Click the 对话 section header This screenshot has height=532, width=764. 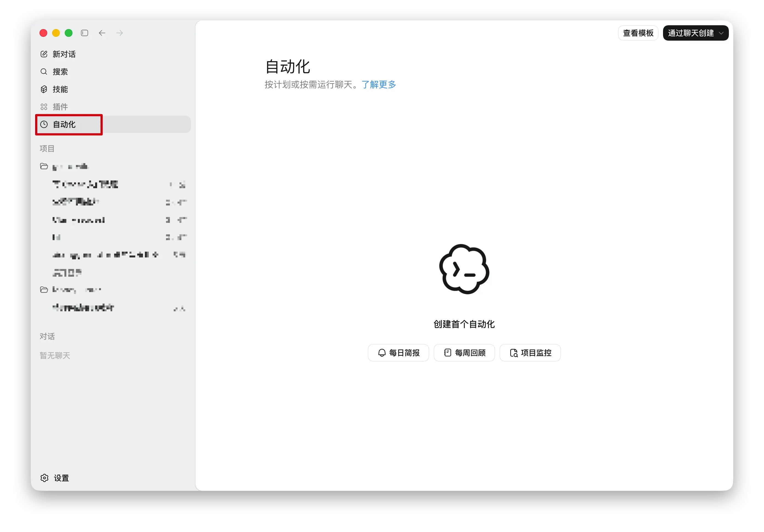point(47,337)
